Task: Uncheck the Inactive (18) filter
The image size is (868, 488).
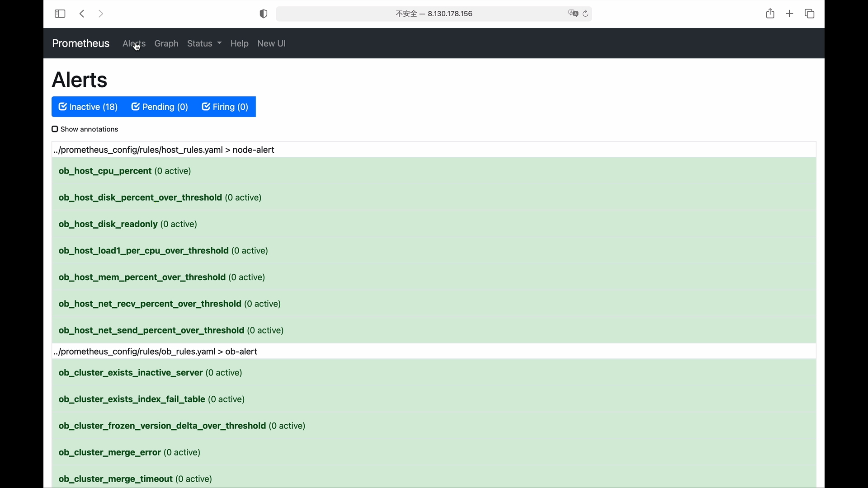Action: 88,107
